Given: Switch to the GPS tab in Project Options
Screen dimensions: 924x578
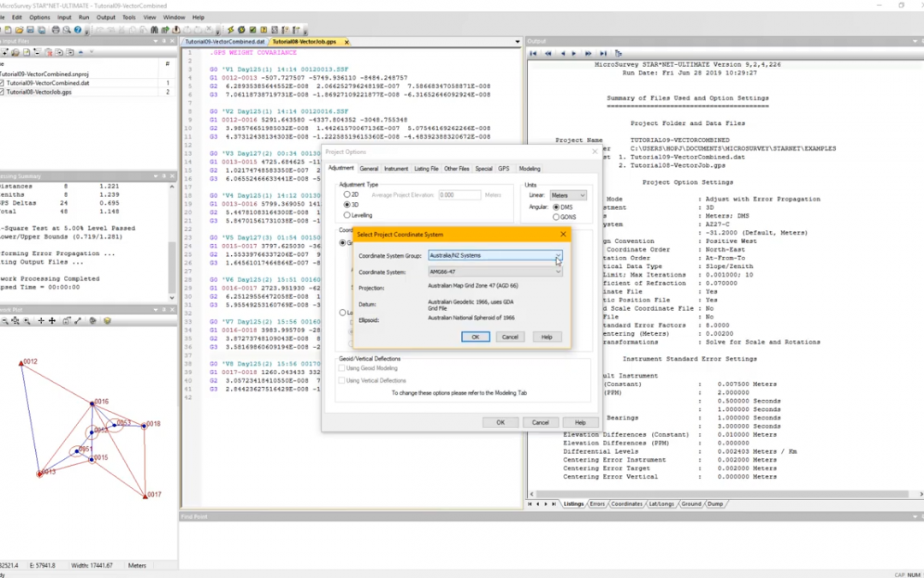Looking at the screenshot, I should click(504, 169).
